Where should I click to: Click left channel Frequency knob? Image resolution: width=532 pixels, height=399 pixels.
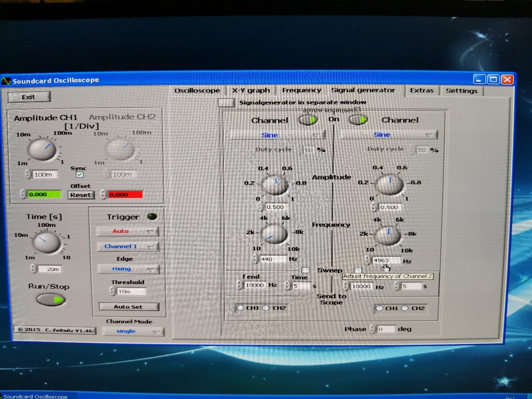tap(274, 234)
